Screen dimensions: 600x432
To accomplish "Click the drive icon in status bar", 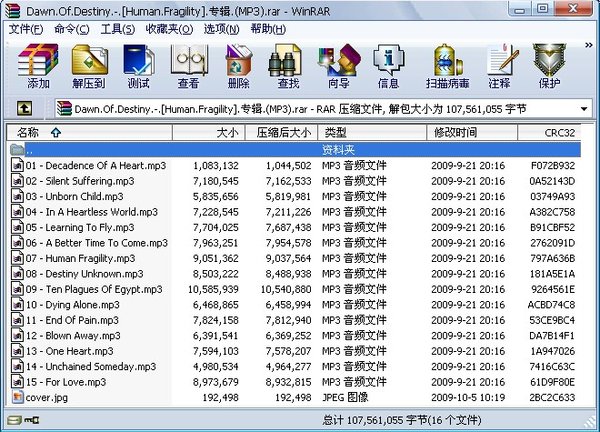I will tap(15, 420).
